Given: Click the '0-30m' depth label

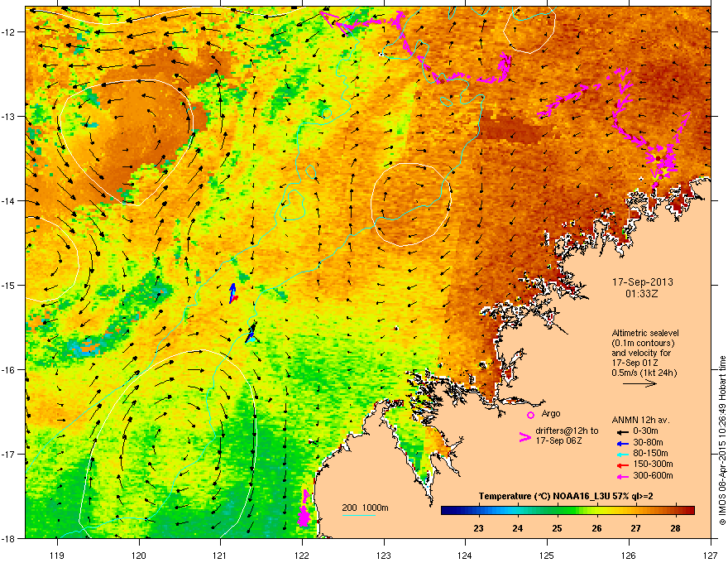Looking at the screenshot, I should coord(645,431).
